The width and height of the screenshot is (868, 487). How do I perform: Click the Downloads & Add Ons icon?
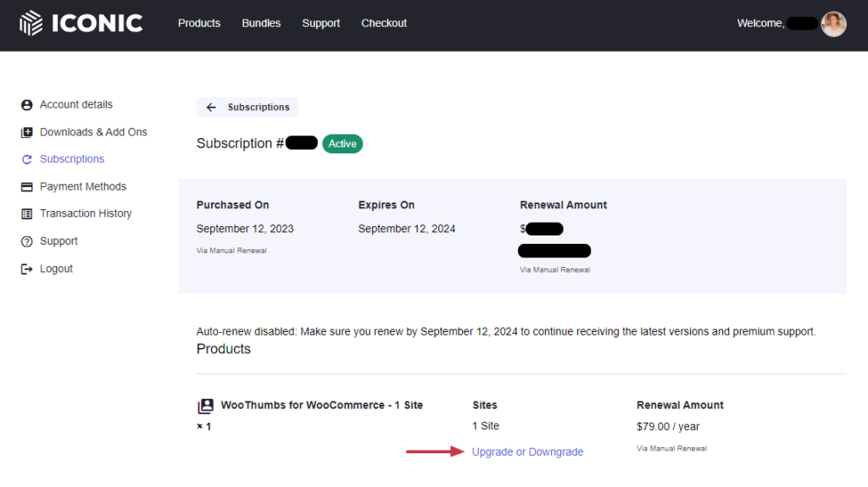point(26,132)
